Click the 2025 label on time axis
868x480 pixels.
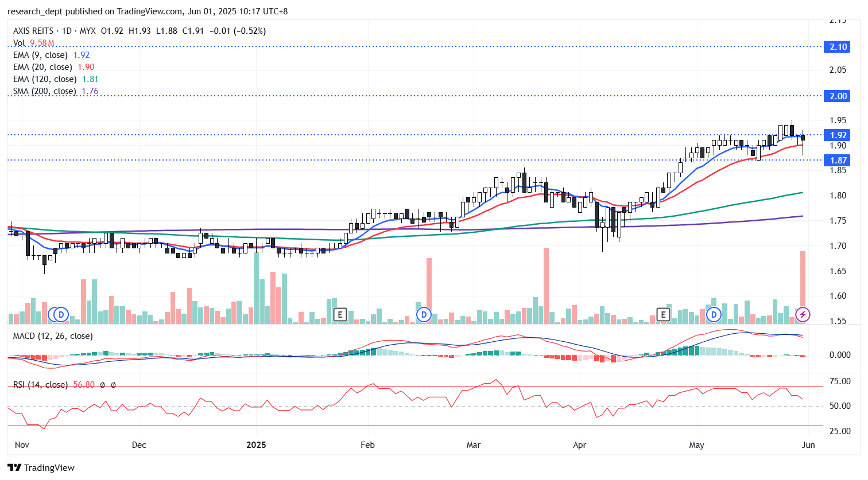pyautogui.click(x=256, y=445)
